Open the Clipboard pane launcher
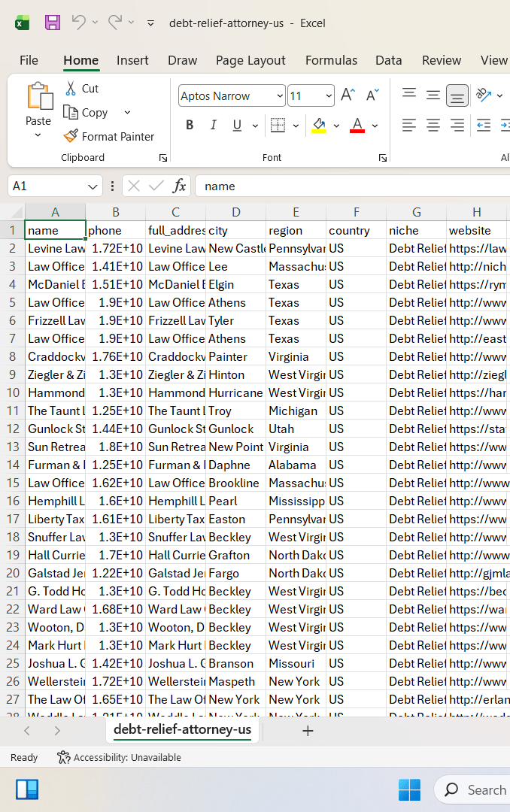Screen dimensions: 510x812 click(x=162, y=158)
